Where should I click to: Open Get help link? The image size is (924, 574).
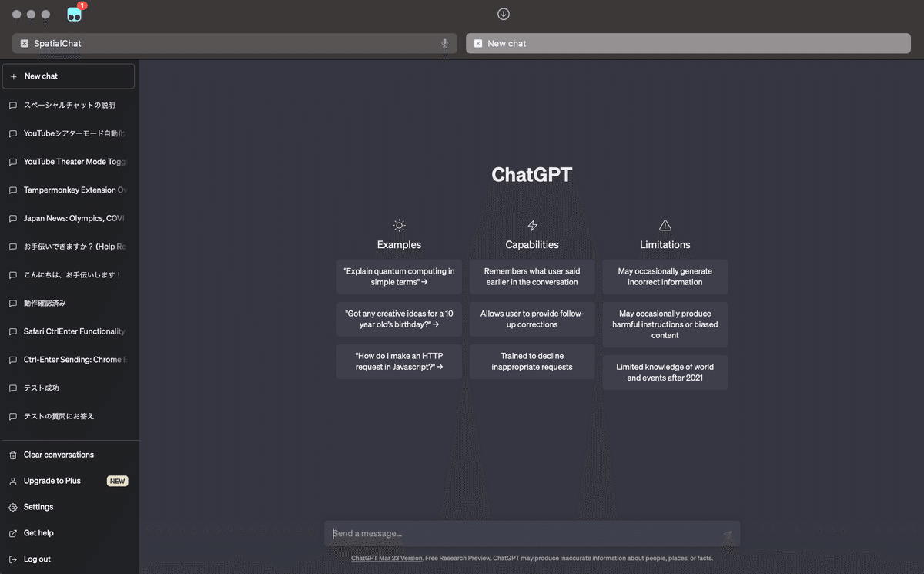69,533
